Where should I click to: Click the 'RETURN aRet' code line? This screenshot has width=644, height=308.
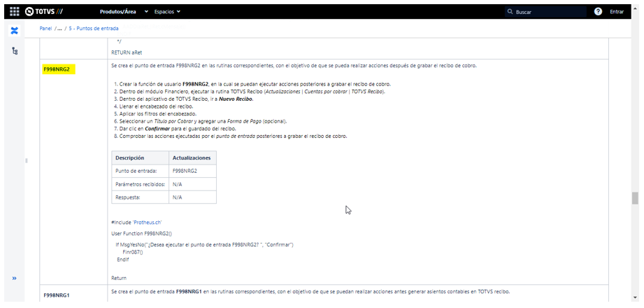pos(127,52)
